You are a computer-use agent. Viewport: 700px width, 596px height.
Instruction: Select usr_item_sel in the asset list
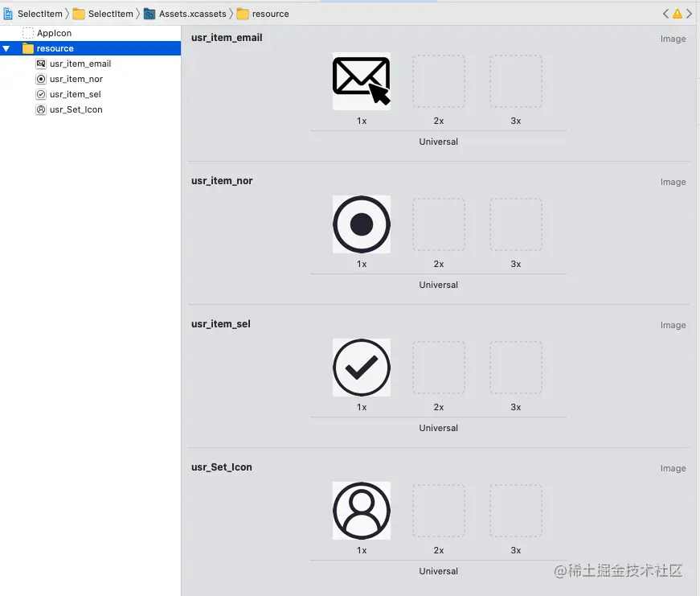pyautogui.click(x=76, y=94)
